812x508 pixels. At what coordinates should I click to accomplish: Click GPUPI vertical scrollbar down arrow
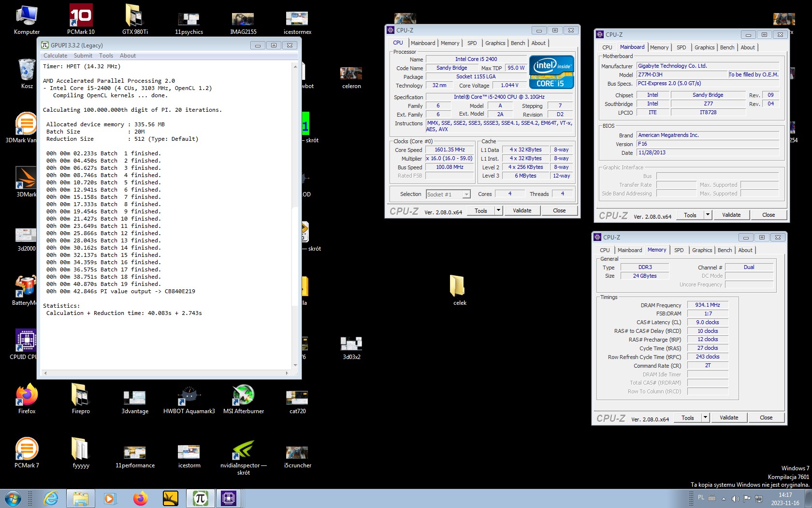click(295, 366)
